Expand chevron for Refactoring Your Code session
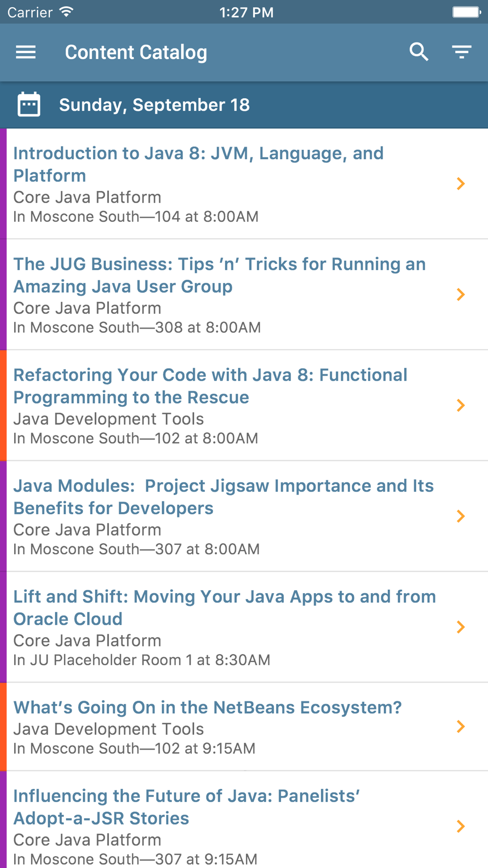The height and width of the screenshot is (868, 488). pos(460,405)
